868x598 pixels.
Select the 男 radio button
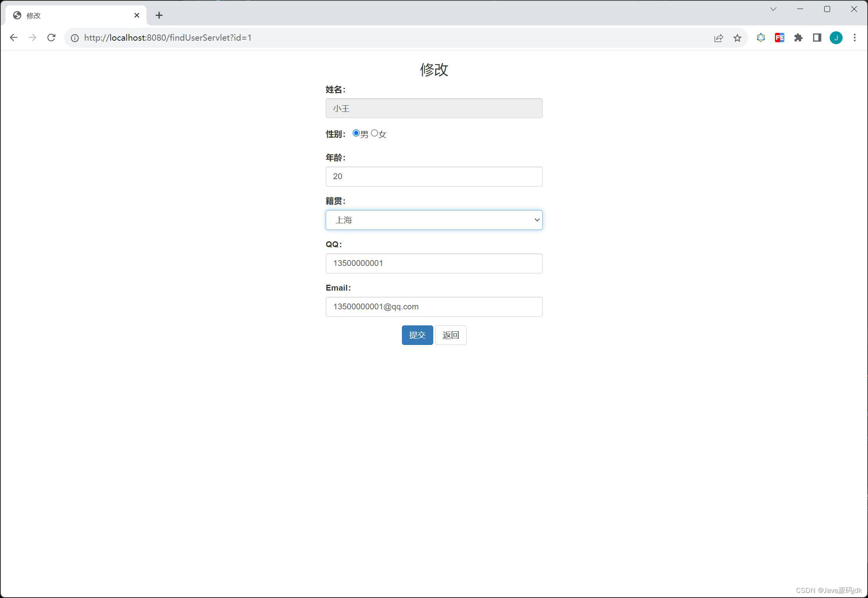click(x=356, y=133)
